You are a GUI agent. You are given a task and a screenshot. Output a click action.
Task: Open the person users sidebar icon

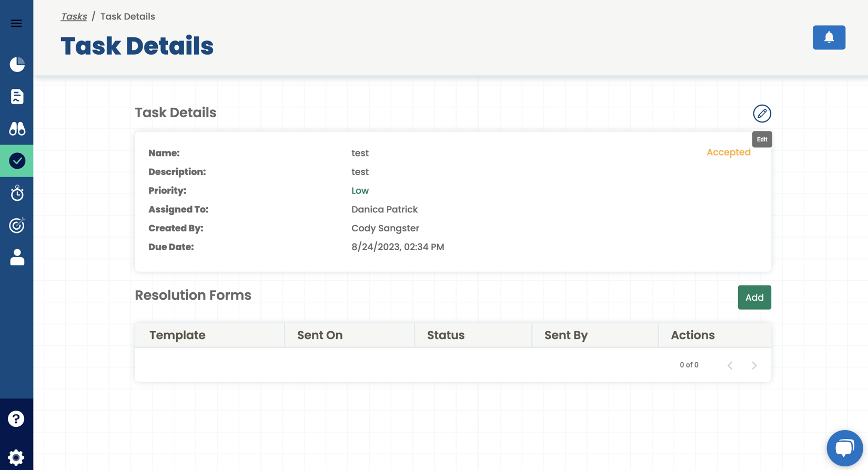point(17,257)
